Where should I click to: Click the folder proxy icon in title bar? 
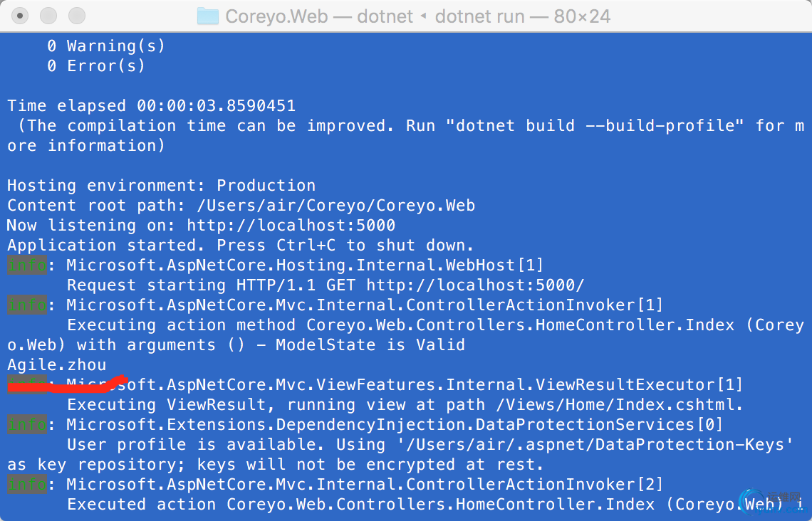coord(208,16)
